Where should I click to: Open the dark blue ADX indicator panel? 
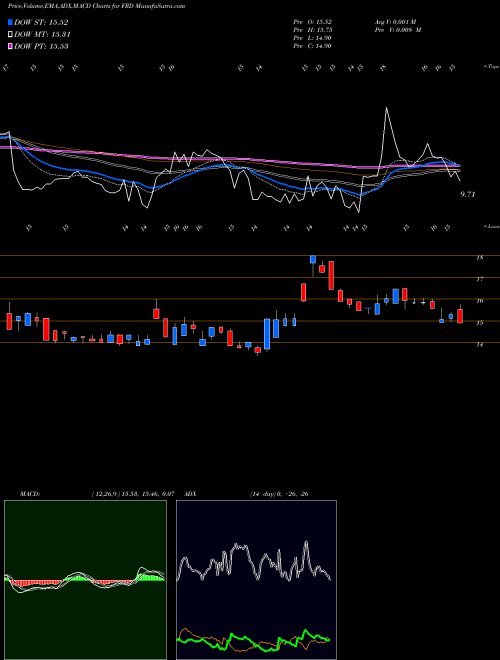coord(256,580)
